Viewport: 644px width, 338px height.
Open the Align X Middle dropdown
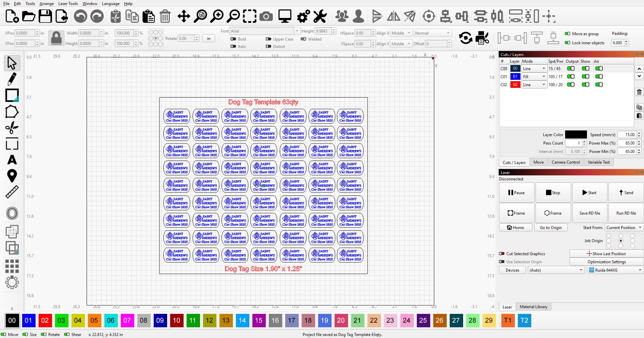[401, 33]
